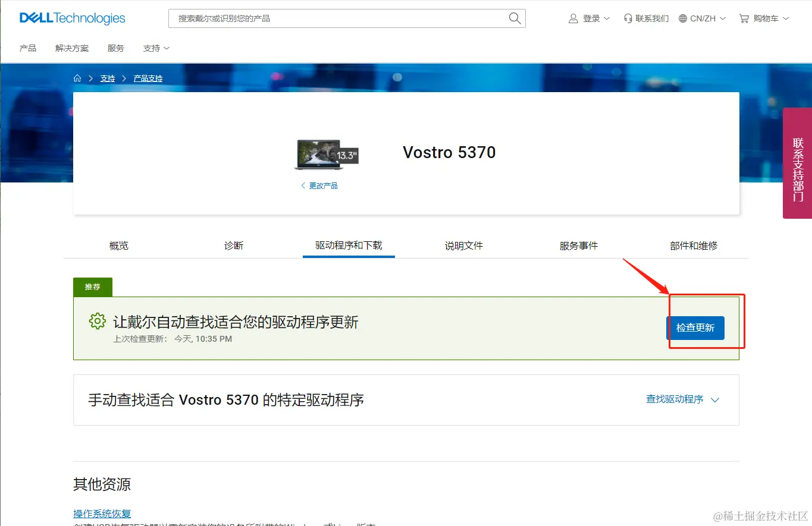Expand 查找驱动程序 section
This screenshot has height=526, width=812.
coord(683,399)
